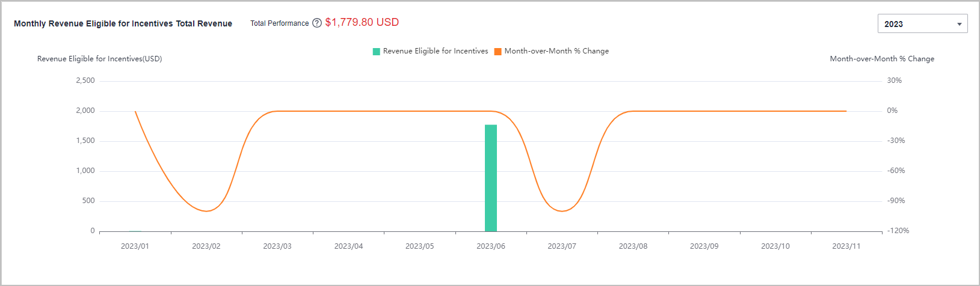Select the 2023/11 x-axis label
Image resolution: width=980 pixels, height=286 pixels.
846,246
